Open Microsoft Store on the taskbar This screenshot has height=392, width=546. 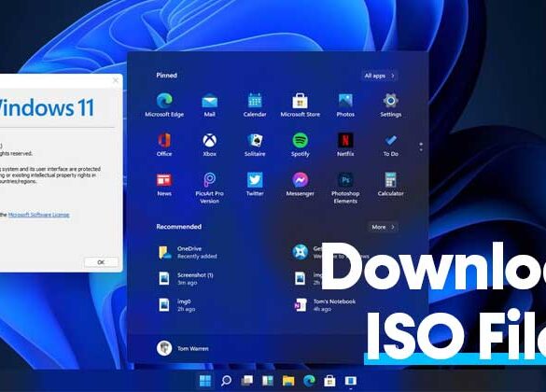pos(329,381)
